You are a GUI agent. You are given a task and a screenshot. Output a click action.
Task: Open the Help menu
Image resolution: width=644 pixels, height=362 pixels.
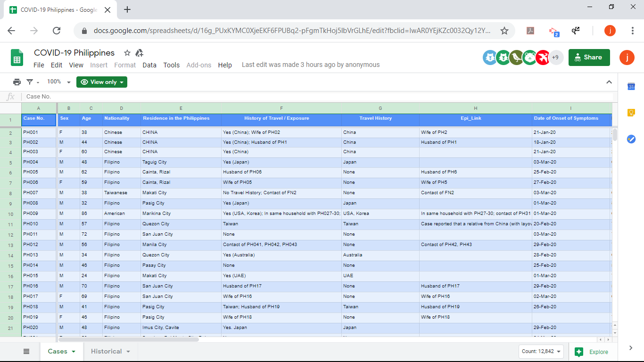click(x=225, y=65)
